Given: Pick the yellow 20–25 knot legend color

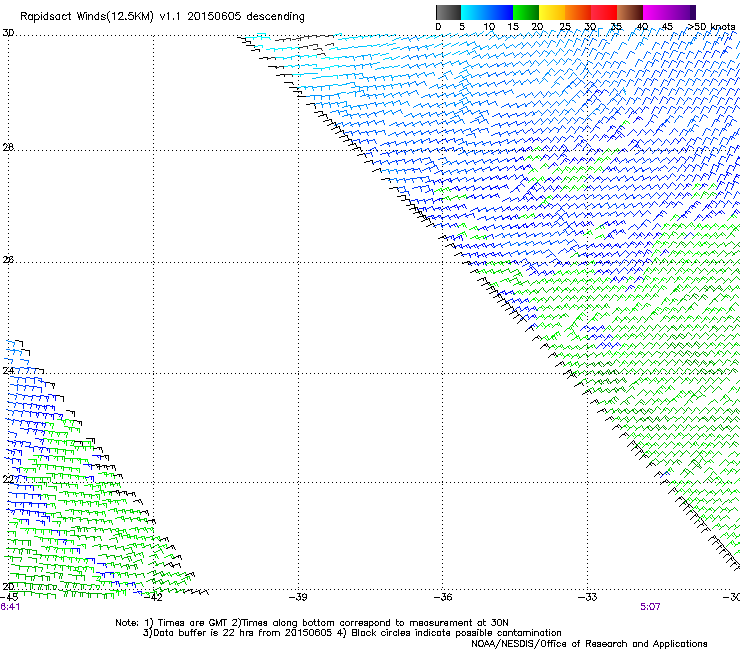Looking at the screenshot, I should click(x=552, y=12).
